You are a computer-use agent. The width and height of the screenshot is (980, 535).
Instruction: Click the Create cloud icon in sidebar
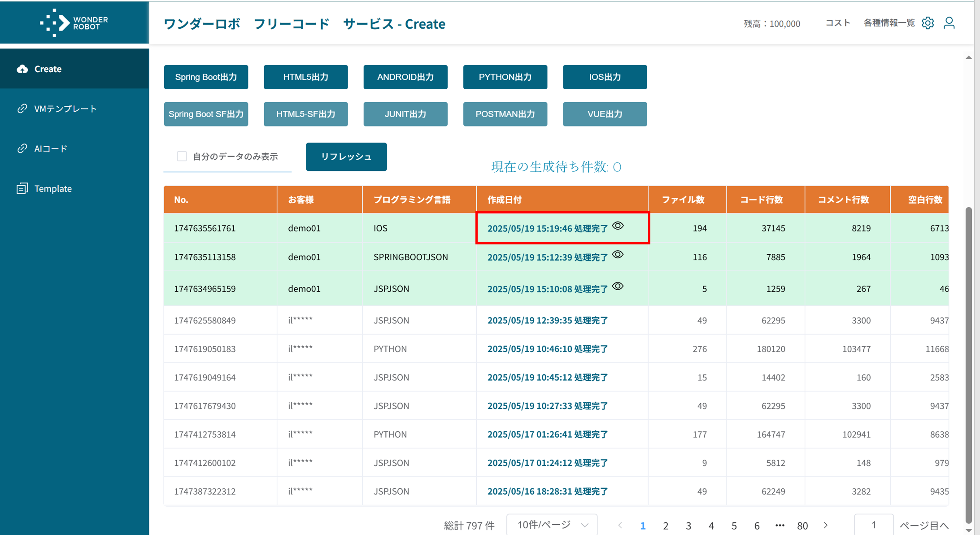pos(22,69)
